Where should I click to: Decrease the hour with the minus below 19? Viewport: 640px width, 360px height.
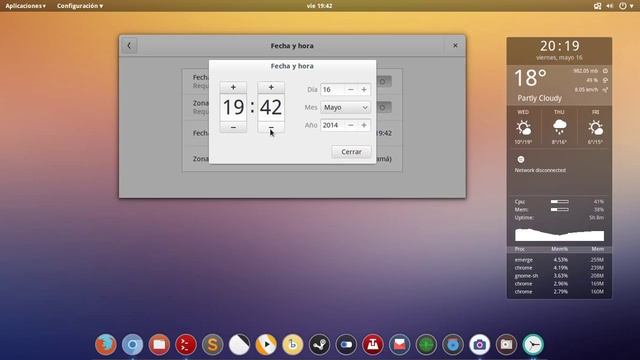click(233, 127)
